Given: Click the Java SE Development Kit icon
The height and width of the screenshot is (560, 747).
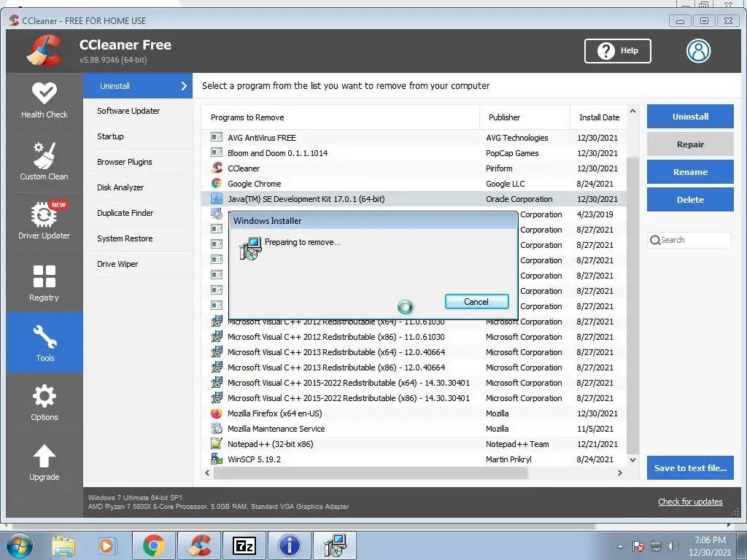Looking at the screenshot, I should point(216,198).
